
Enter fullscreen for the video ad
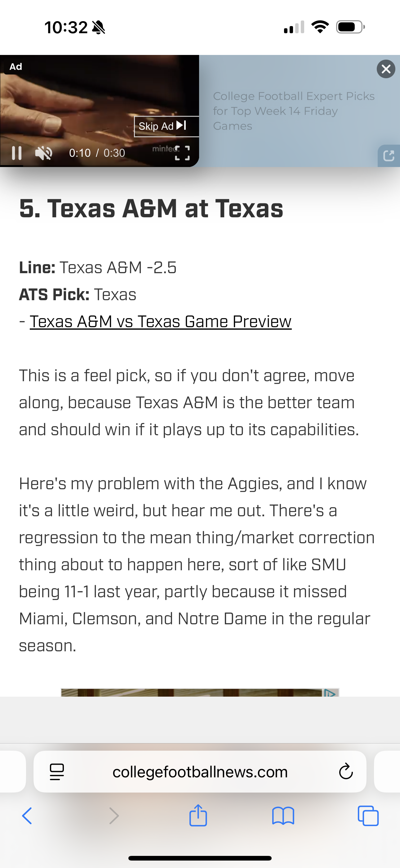[x=182, y=153]
